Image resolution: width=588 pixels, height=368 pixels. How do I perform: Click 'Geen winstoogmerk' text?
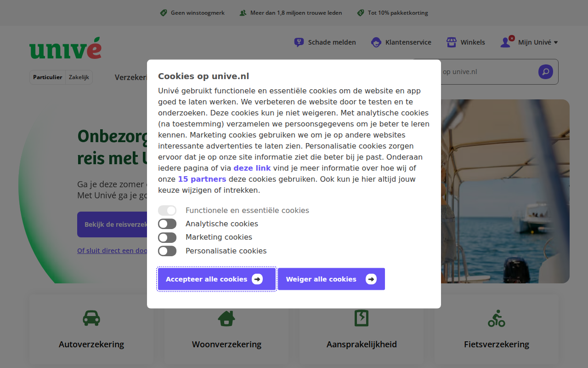tap(198, 13)
